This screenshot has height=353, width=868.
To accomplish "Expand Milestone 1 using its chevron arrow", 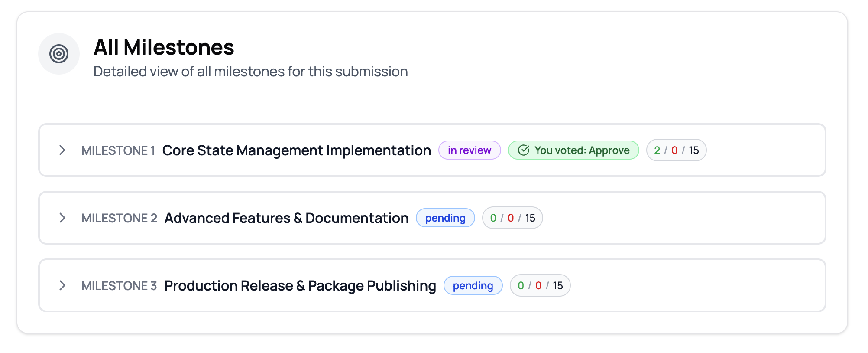I will pos(62,150).
